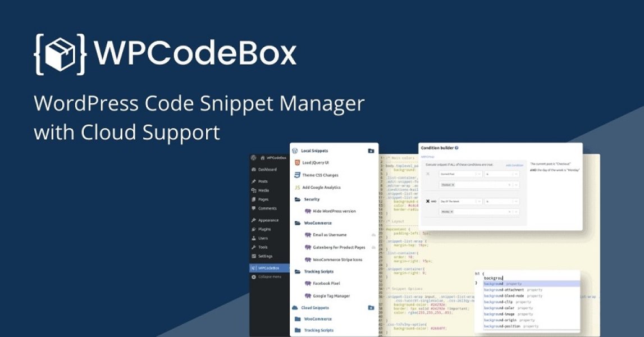The height and width of the screenshot is (337, 644).
Task: Click the Facebook Pixel snippet icon
Action: click(x=308, y=283)
